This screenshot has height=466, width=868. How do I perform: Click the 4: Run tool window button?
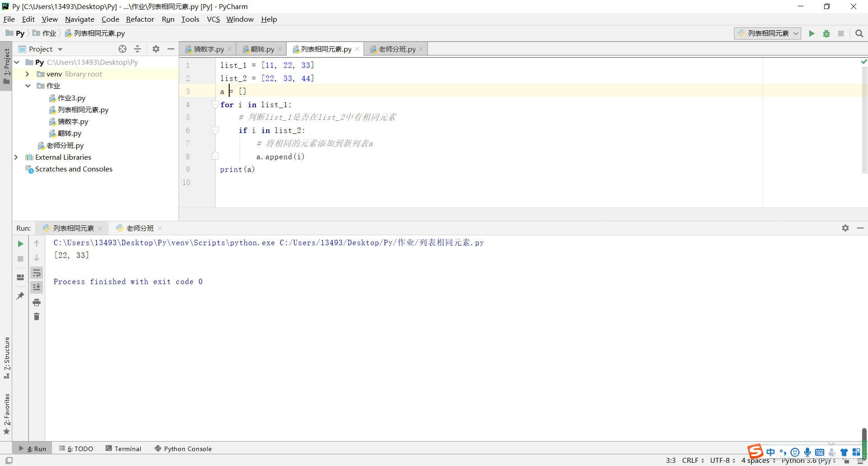coord(32,449)
